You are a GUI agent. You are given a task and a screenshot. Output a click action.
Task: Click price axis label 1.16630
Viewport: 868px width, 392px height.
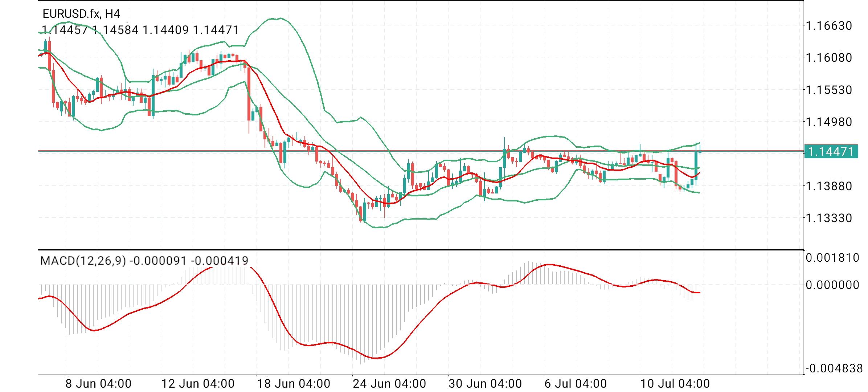coord(829,26)
